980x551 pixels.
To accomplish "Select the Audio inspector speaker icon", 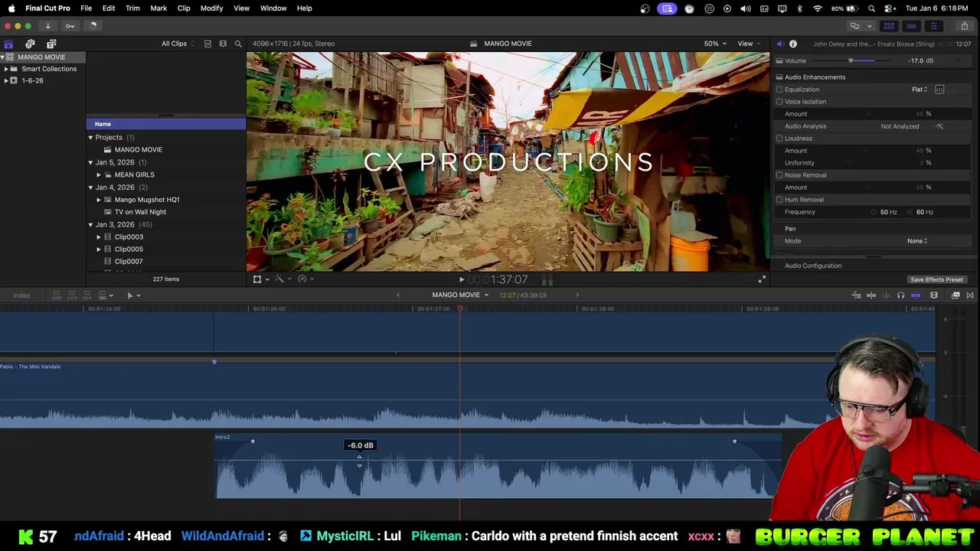I will [779, 44].
